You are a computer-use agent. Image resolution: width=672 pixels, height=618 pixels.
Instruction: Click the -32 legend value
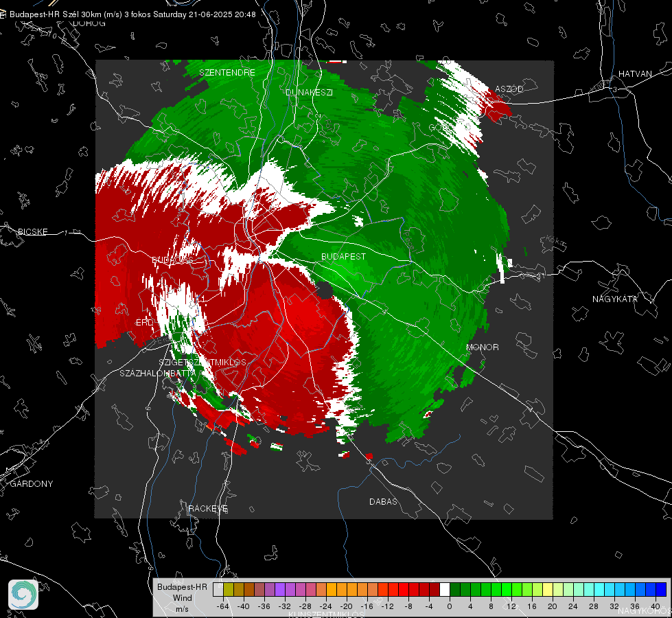(285, 606)
